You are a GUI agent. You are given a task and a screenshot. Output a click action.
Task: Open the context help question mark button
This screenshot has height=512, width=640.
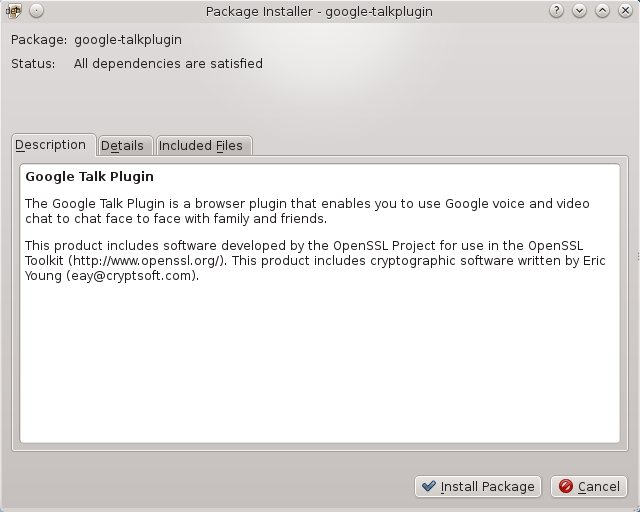(x=556, y=11)
